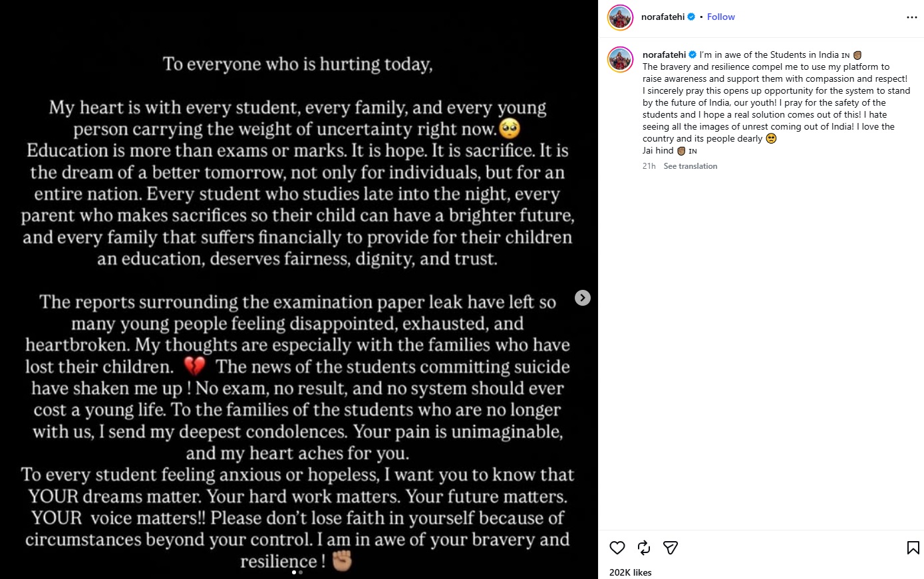The height and width of the screenshot is (579, 924).
Task: Click the verified badge in the header
Action: [691, 17]
